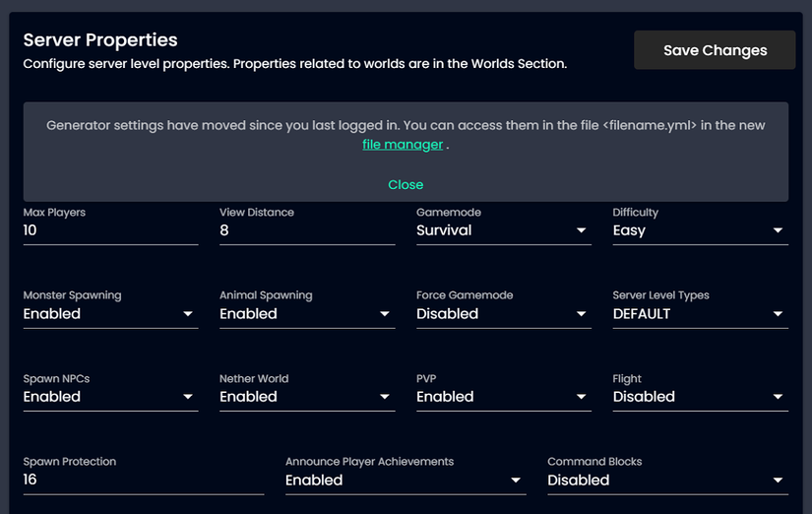Open the Spawn NPCs dropdown
812x514 pixels.
(x=110, y=397)
